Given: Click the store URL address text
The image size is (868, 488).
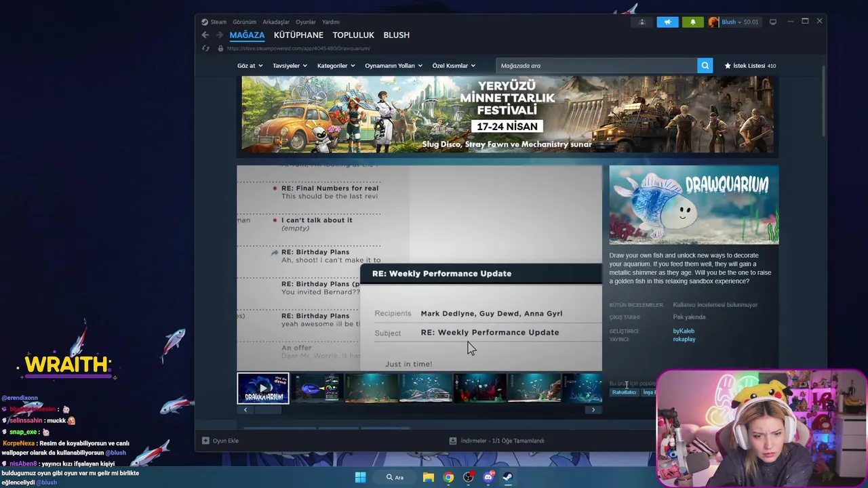Looking at the screenshot, I should (298, 48).
